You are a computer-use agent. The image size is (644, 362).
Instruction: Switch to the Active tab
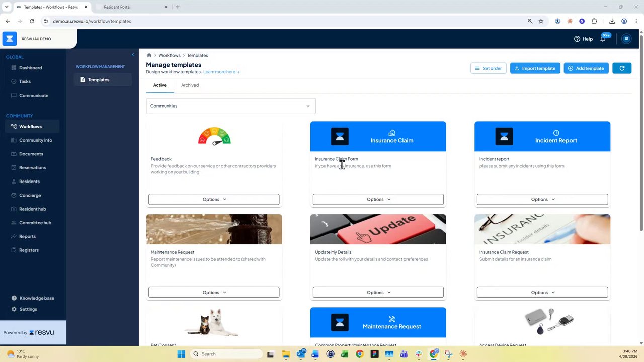pyautogui.click(x=159, y=85)
